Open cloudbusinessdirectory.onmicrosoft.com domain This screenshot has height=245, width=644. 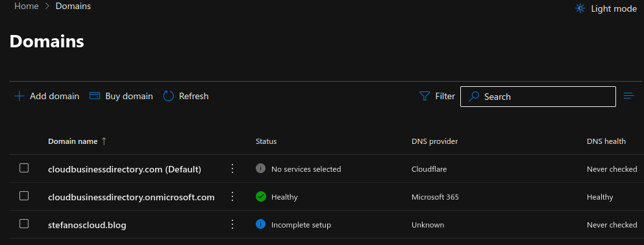pyautogui.click(x=131, y=197)
